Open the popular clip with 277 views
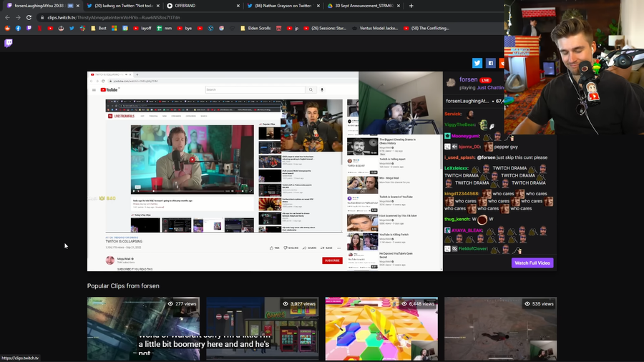644x362 pixels. pyautogui.click(x=143, y=329)
